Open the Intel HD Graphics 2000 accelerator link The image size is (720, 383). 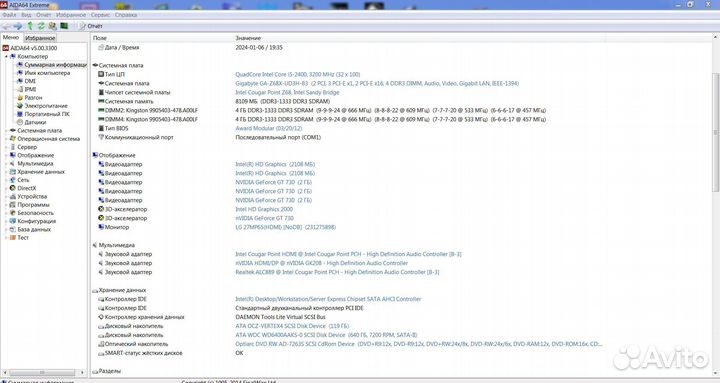click(264, 209)
